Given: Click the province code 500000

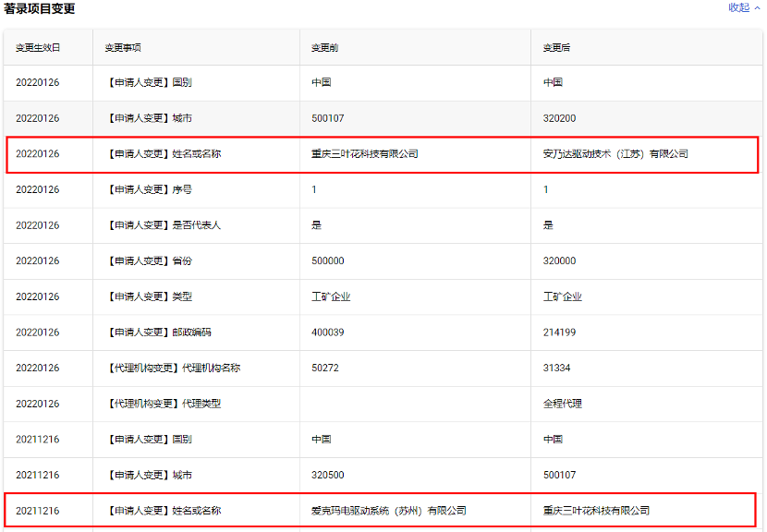Looking at the screenshot, I should pos(328,260).
